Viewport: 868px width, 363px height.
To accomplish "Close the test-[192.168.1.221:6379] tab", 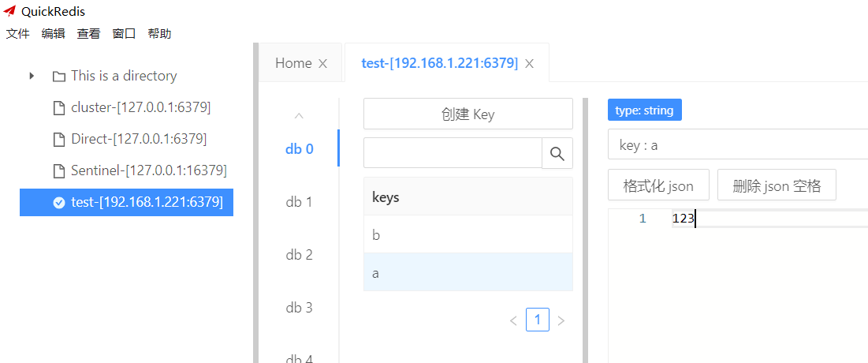I will (529, 64).
